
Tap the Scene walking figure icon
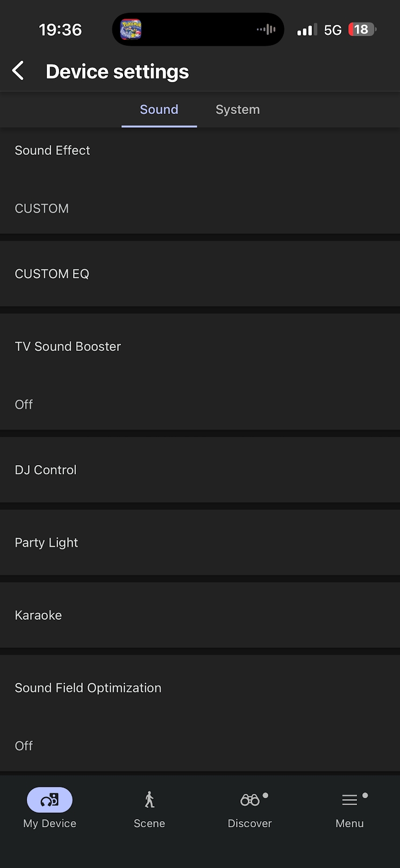[149, 800]
